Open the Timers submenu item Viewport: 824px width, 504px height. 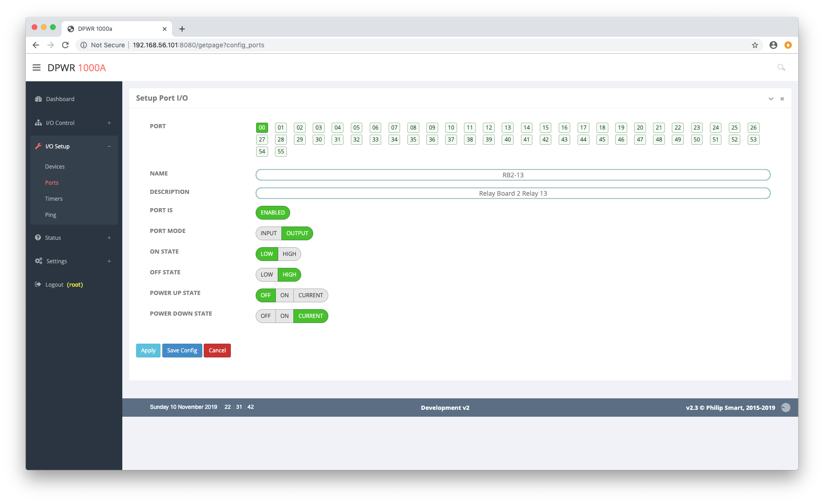[x=54, y=199]
